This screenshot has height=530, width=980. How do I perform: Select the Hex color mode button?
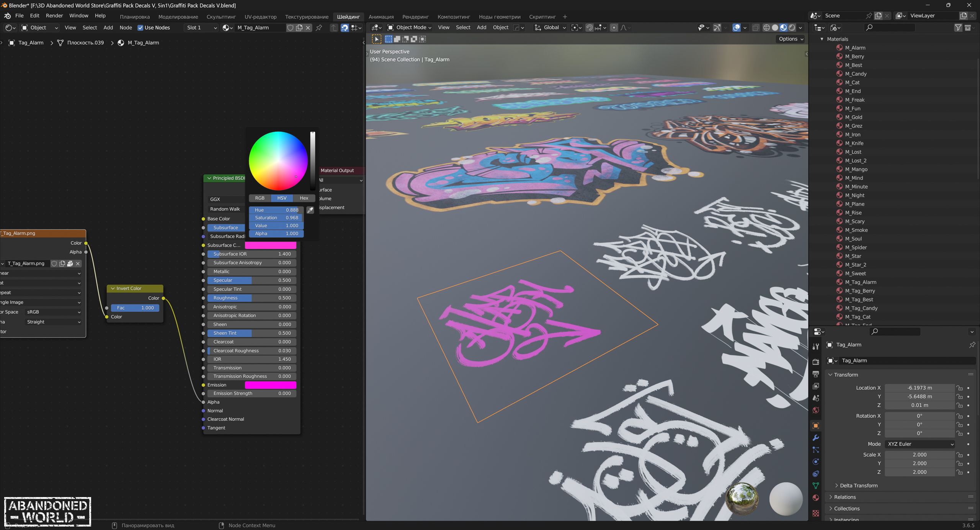tap(304, 198)
